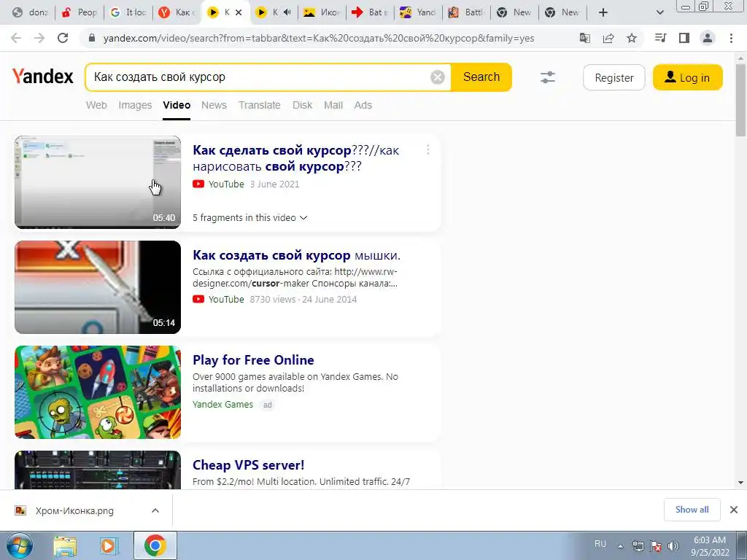Bookmark this page with the star icon

[632, 38]
